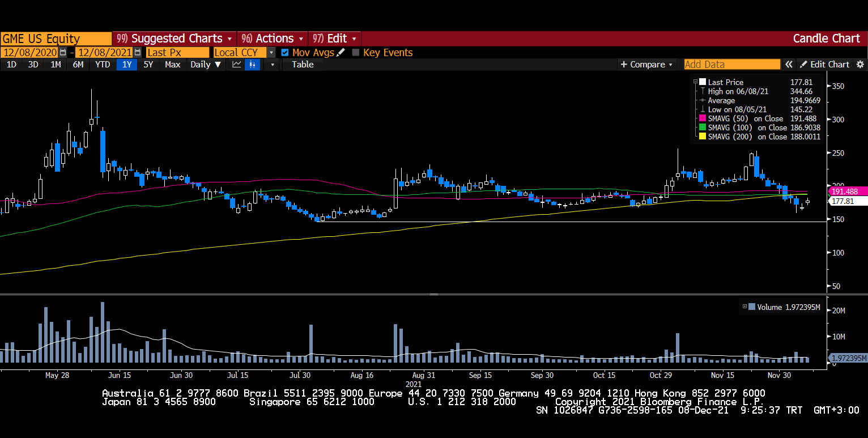868x438 pixels.
Task: Select the 6M range tab
Action: point(78,65)
